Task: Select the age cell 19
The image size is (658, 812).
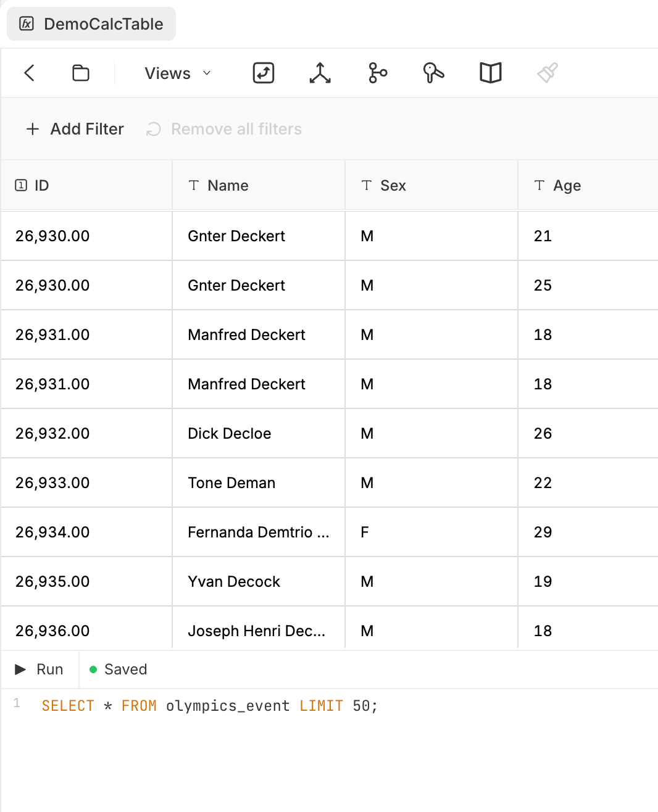Action: coord(588,581)
